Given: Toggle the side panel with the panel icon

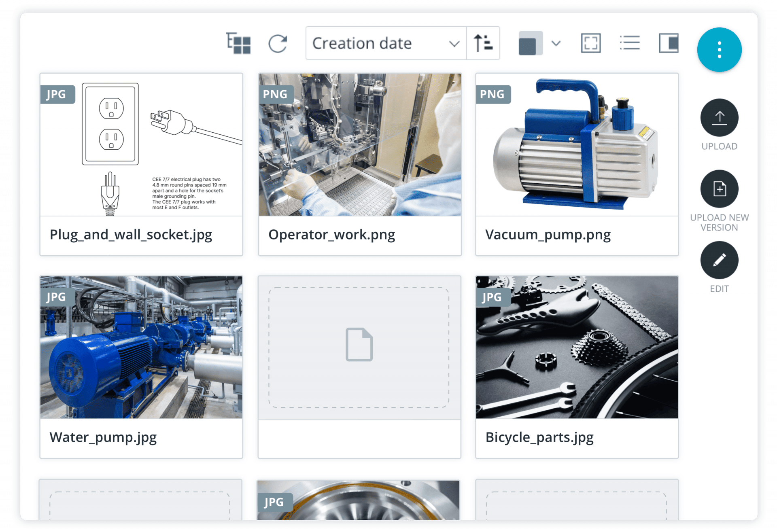Looking at the screenshot, I should click(x=669, y=42).
